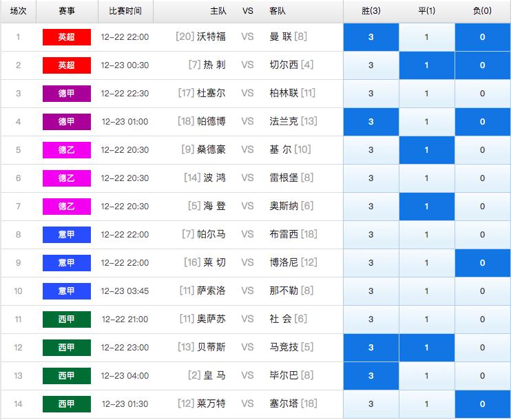Deselect draw (1) for 贝蒂斯 vs 马竞技
The height and width of the screenshot is (420, 511).
[426, 348]
